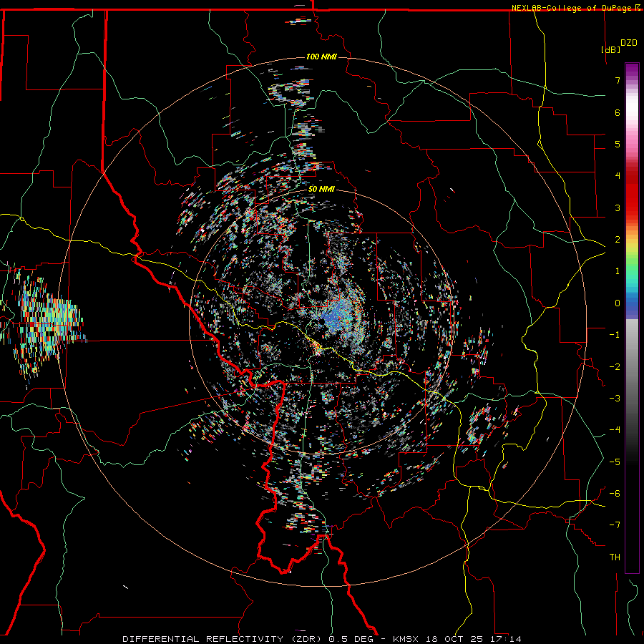Click the 17:14 timestamp in caption

507,639
